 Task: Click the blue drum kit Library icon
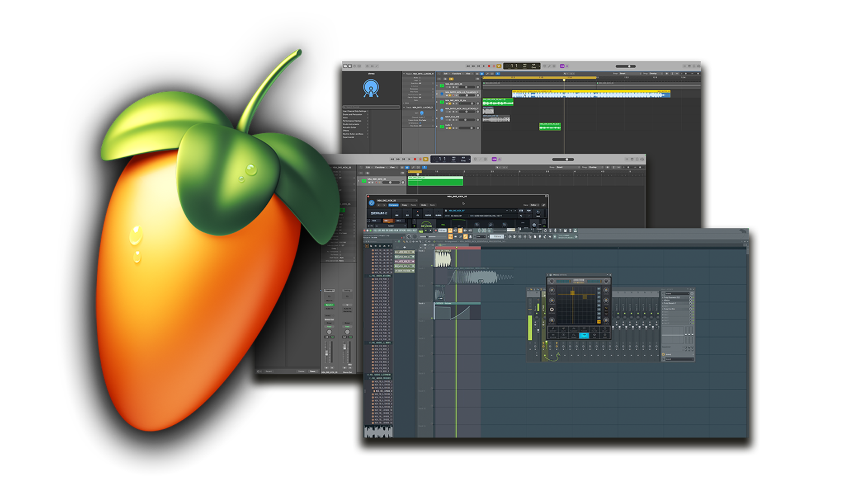371,88
